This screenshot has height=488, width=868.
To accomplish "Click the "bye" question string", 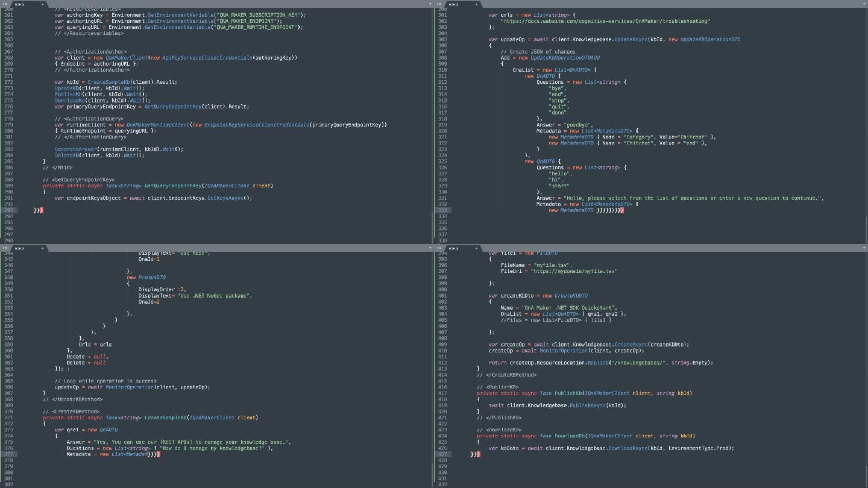I will [x=558, y=88].
